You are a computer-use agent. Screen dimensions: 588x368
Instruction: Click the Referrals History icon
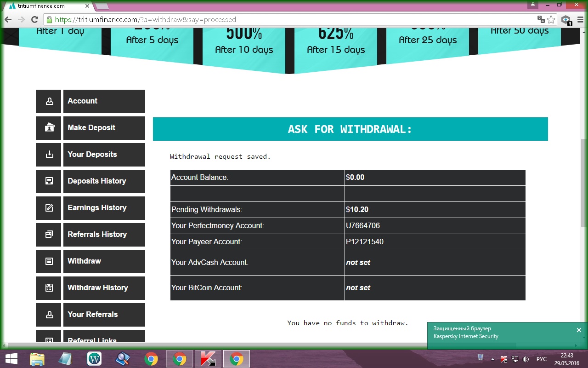[49, 235]
